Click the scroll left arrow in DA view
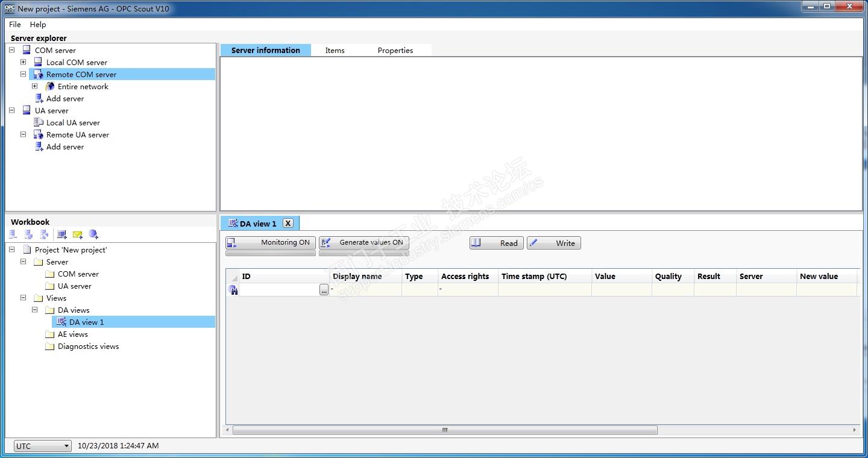868x458 pixels. [x=228, y=430]
